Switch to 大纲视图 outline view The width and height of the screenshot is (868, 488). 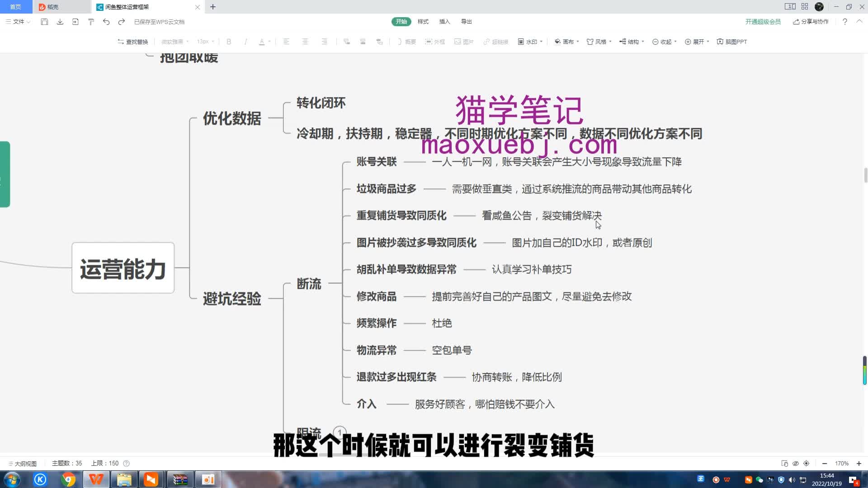coord(23,463)
